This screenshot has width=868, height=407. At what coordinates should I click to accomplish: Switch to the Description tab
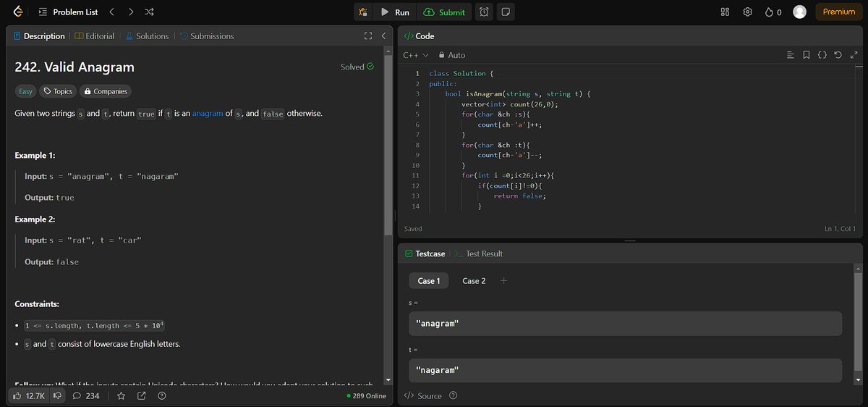(39, 36)
